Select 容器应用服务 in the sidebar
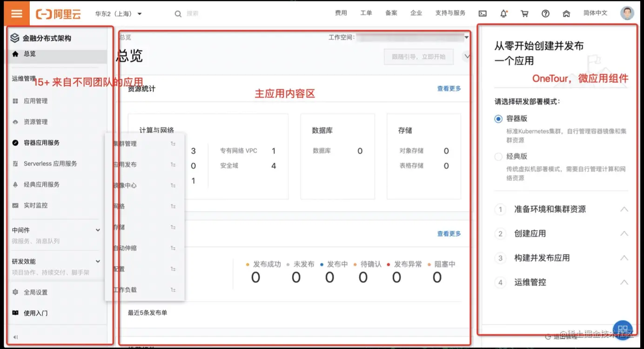 click(x=42, y=143)
